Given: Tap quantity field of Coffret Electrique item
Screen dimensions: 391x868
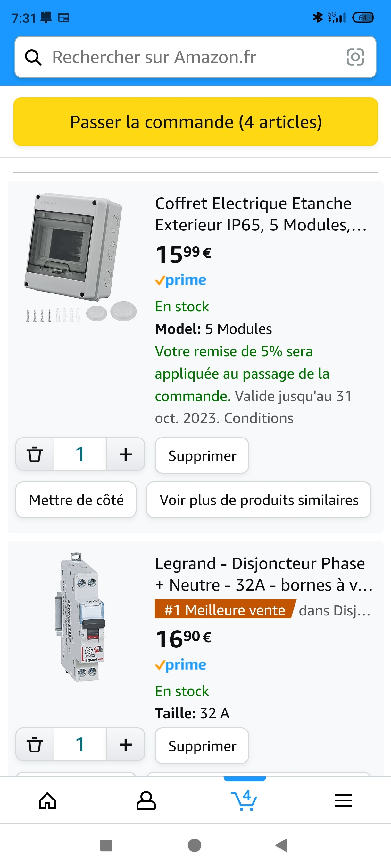Looking at the screenshot, I should tap(80, 454).
